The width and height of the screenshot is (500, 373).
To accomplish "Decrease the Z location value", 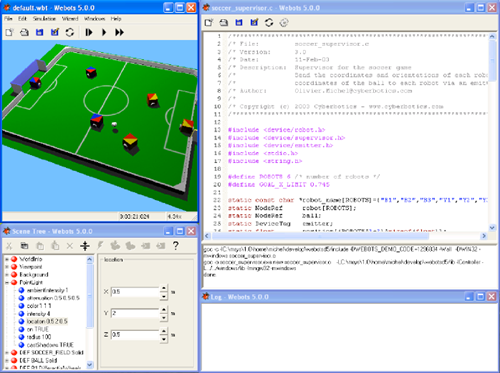I will (x=164, y=339).
